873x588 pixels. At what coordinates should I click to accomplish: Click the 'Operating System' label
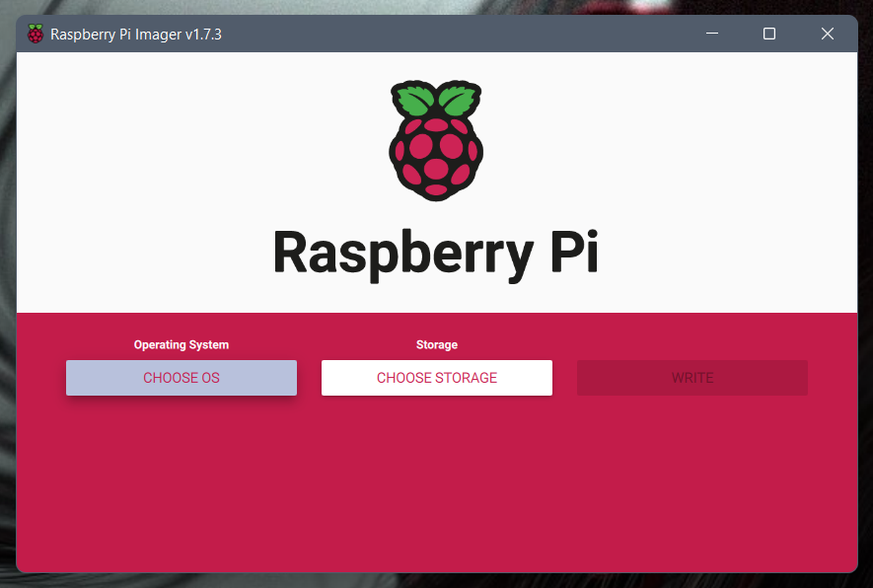(x=181, y=344)
